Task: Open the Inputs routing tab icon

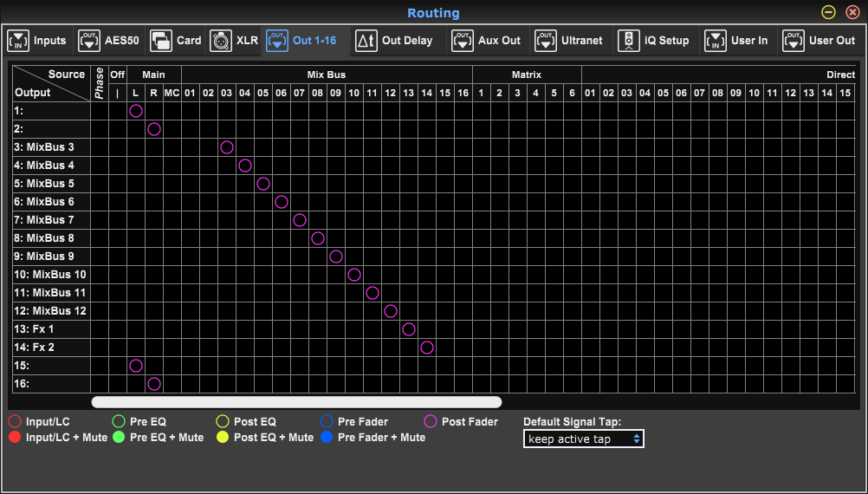Action: coord(18,41)
